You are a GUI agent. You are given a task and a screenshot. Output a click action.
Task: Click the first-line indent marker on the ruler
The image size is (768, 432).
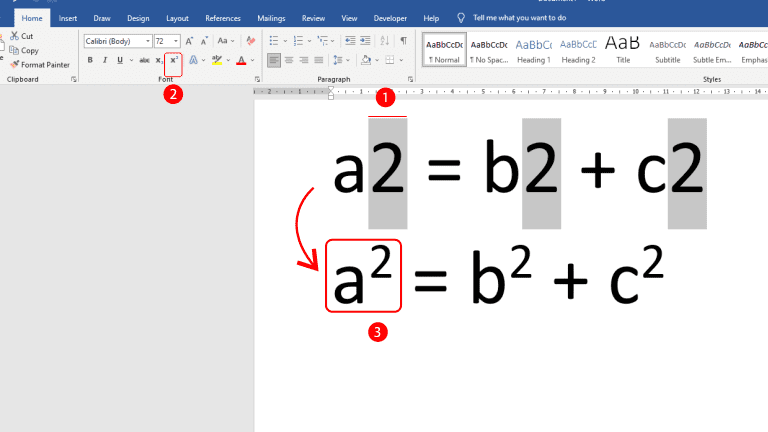coord(331,89)
